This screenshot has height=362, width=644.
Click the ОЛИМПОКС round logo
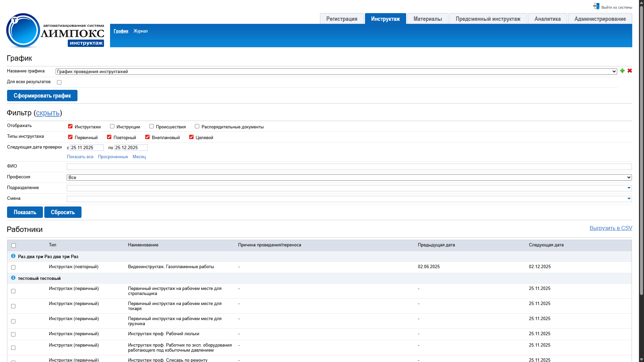(23, 31)
